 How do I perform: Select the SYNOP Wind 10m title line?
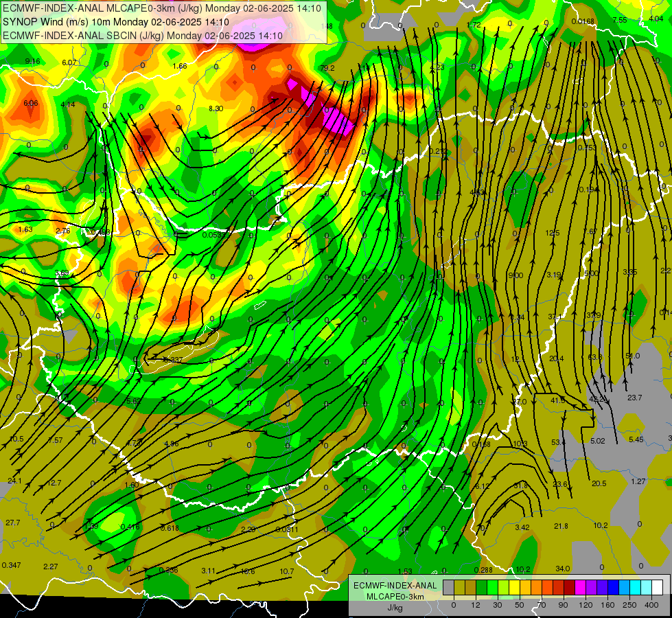(x=116, y=22)
